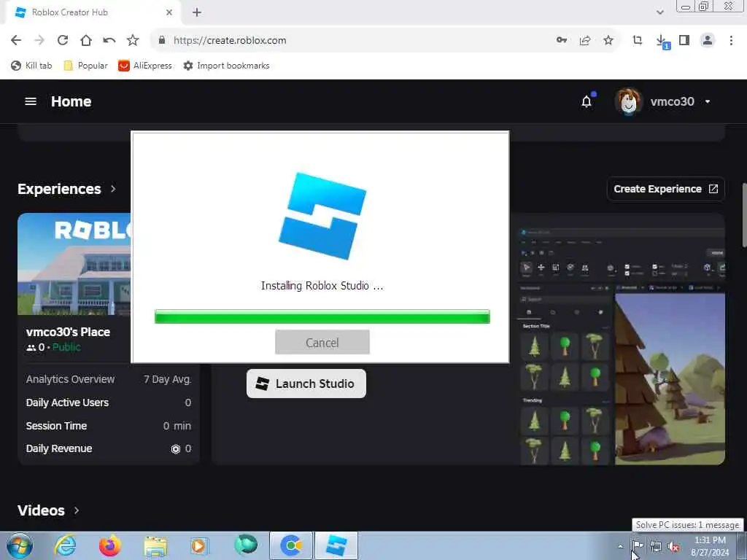
Task: Toggle the browser side panel icon
Action: (x=684, y=41)
